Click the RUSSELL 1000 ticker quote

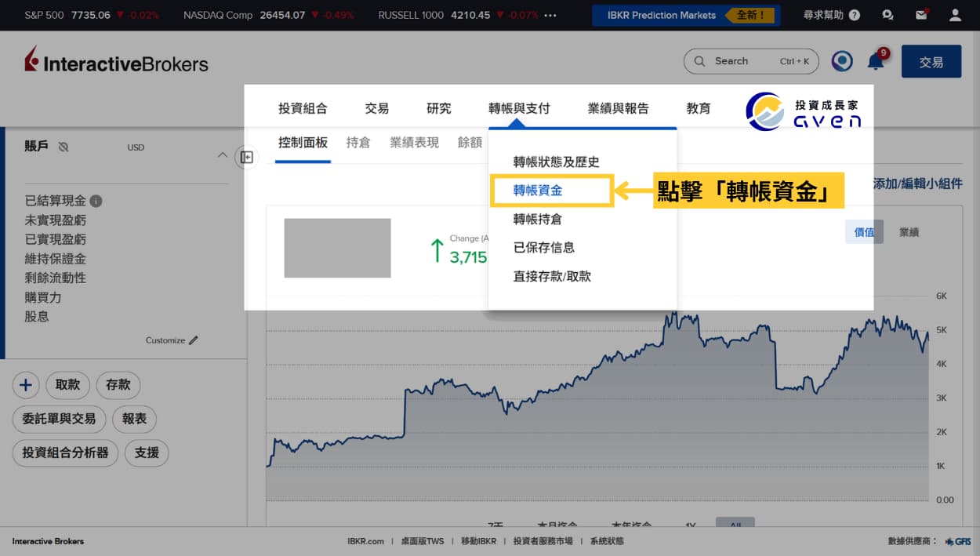click(x=459, y=15)
